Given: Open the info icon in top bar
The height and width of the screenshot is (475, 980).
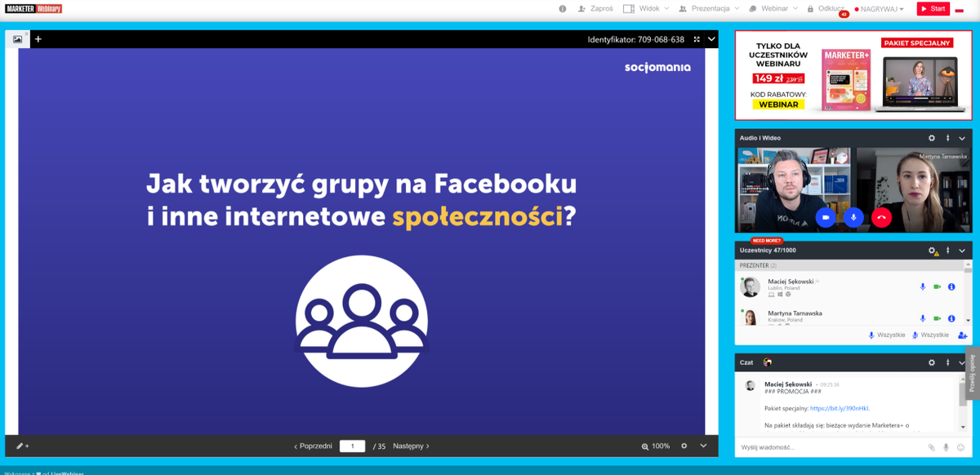Looking at the screenshot, I should pos(563,9).
